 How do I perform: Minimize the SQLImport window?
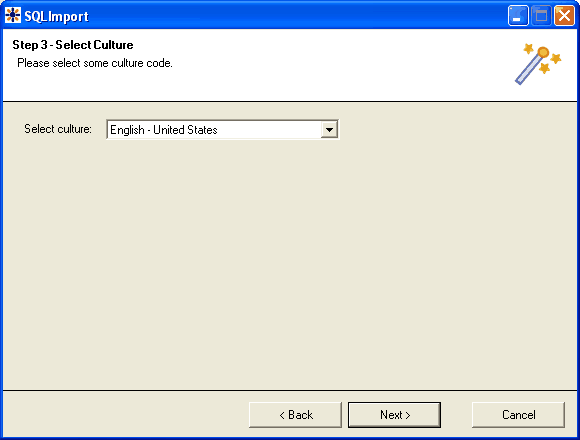(518, 16)
